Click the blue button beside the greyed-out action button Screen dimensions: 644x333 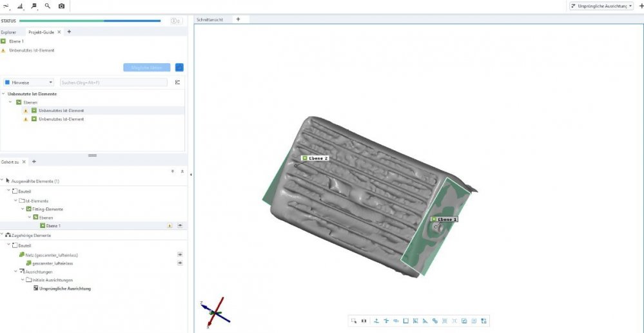pos(179,67)
